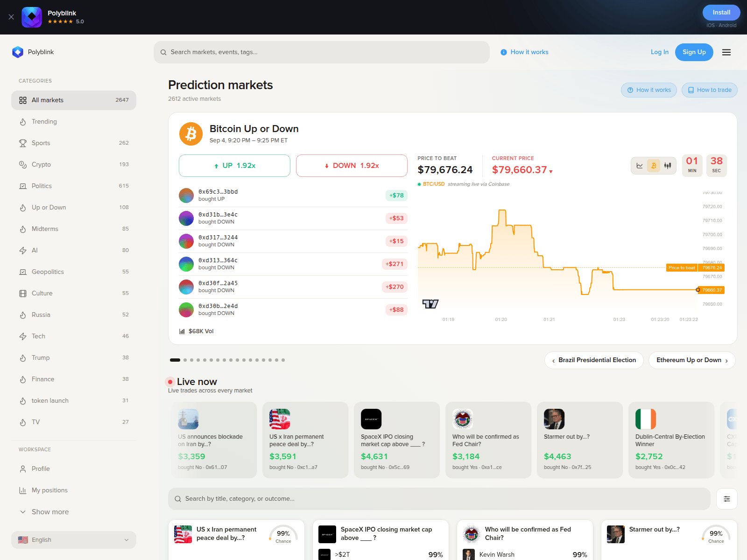Select the Trending category
The height and width of the screenshot is (560, 747).
pyautogui.click(x=74, y=122)
